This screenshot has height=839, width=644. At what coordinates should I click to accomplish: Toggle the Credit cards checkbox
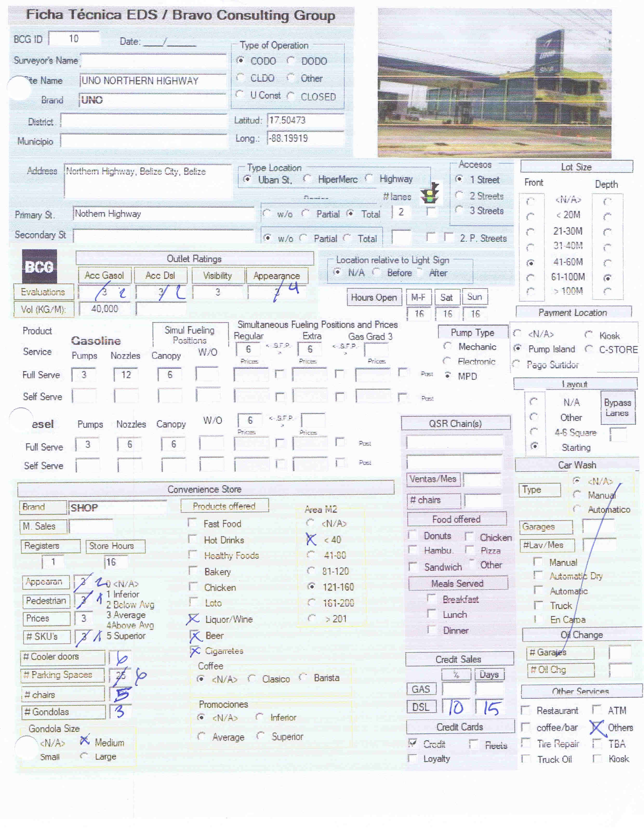click(413, 744)
